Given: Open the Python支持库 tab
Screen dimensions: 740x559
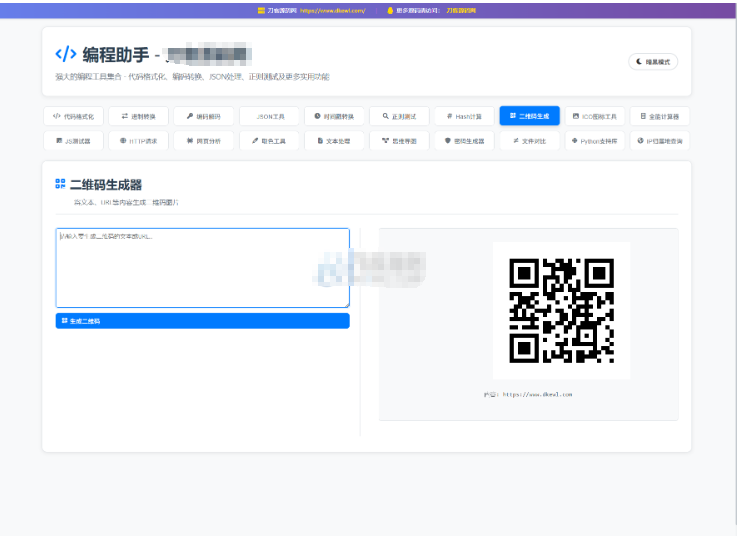Looking at the screenshot, I should pyautogui.click(x=595, y=141).
